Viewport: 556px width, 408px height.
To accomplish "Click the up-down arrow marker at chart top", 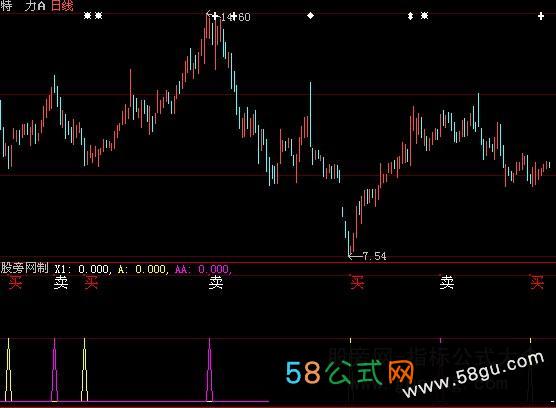I will (x=410, y=16).
